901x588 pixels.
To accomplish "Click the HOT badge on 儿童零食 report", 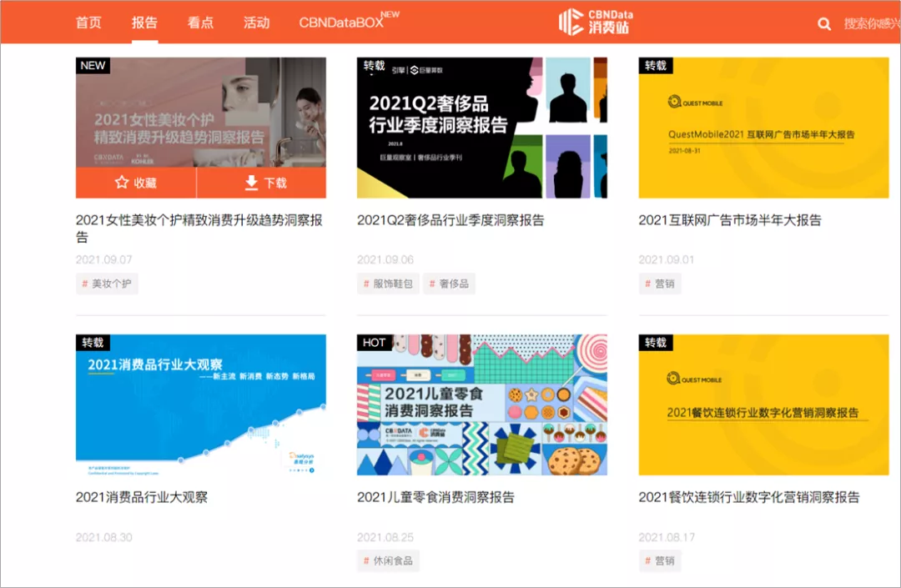I will click(374, 343).
